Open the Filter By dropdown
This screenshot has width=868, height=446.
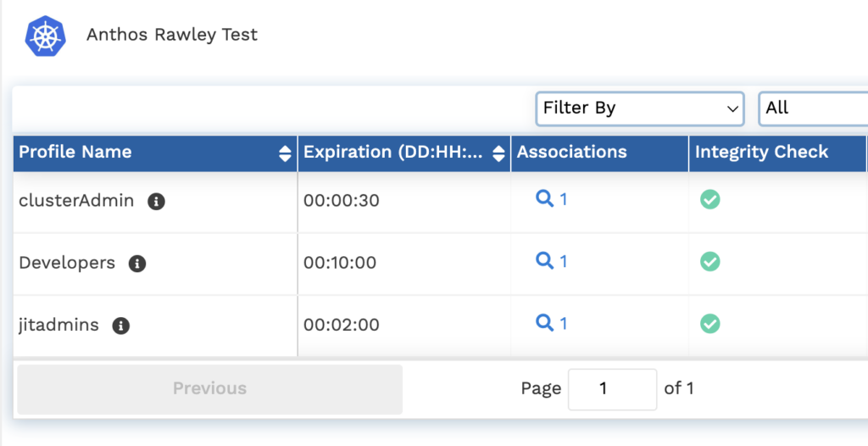(x=640, y=109)
